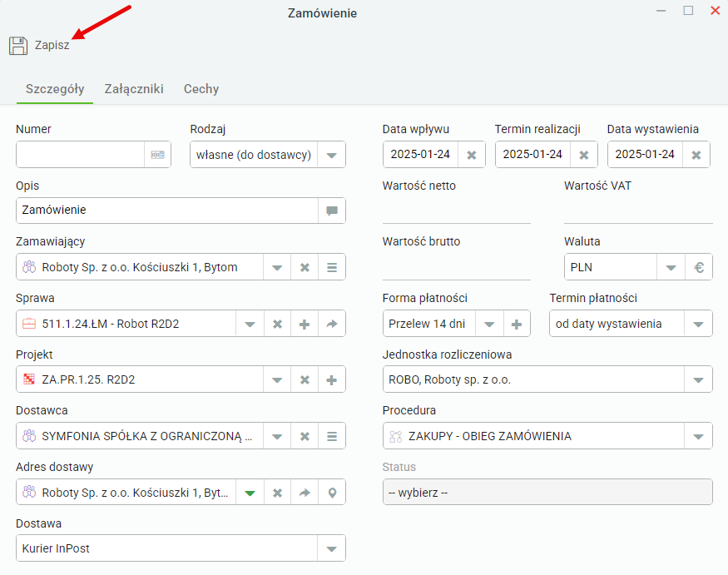Screen dimensions: 728x575
Task: Expand the Termin płatności dropdown
Action: [698, 324]
